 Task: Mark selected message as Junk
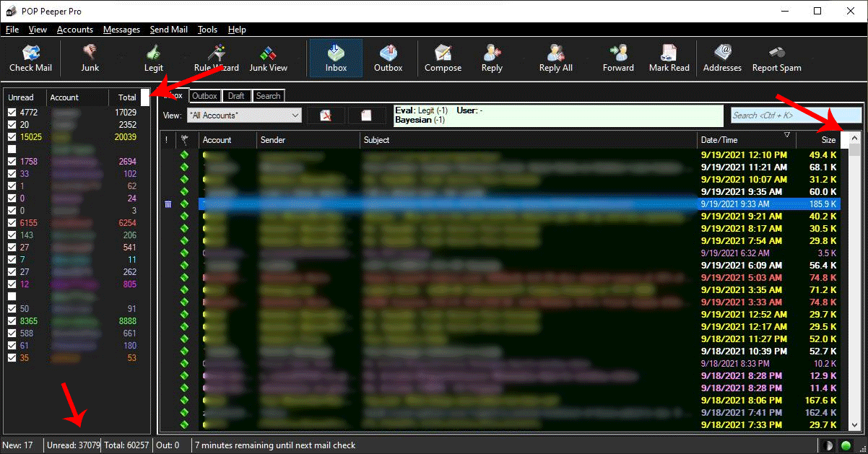point(90,58)
